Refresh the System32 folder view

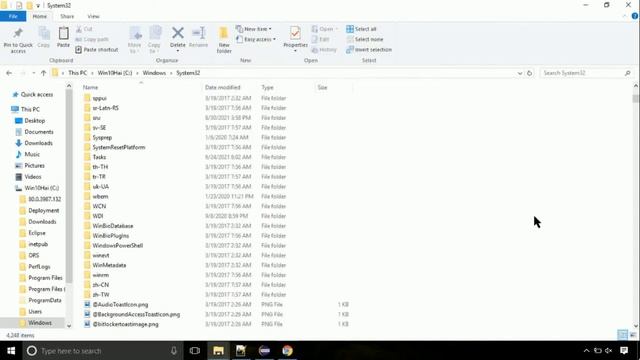pyautogui.click(x=529, y=73)
